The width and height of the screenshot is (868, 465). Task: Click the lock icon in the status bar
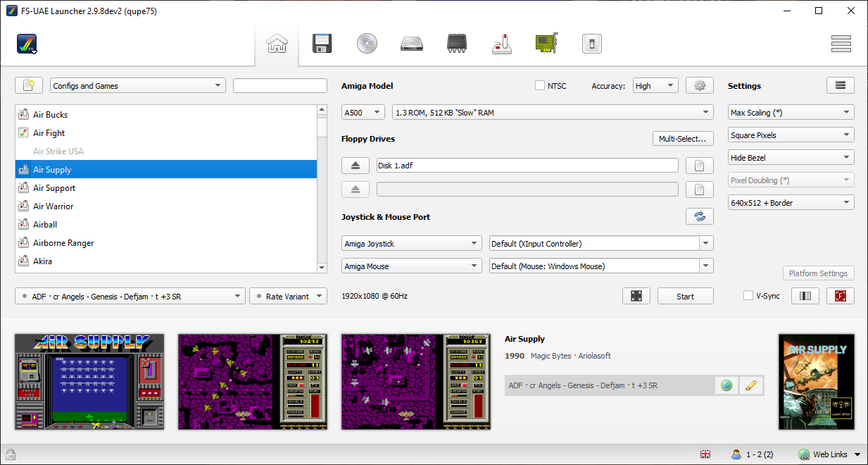11,454
